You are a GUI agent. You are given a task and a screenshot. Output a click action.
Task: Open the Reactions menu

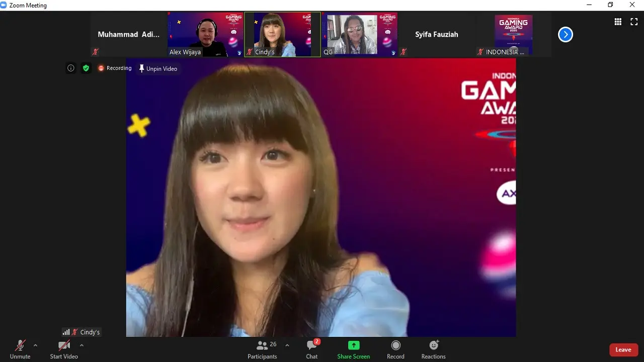(434, 349)
